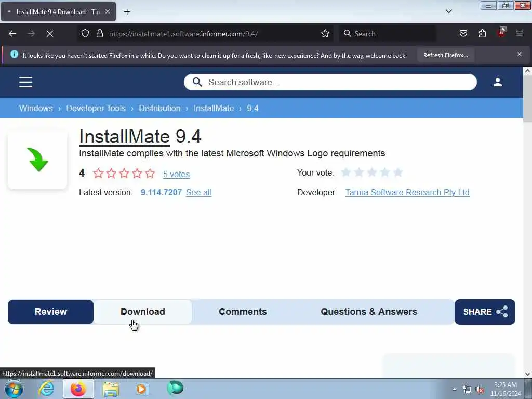
Task: Click the SHARE button
Action: coord(485,312)
